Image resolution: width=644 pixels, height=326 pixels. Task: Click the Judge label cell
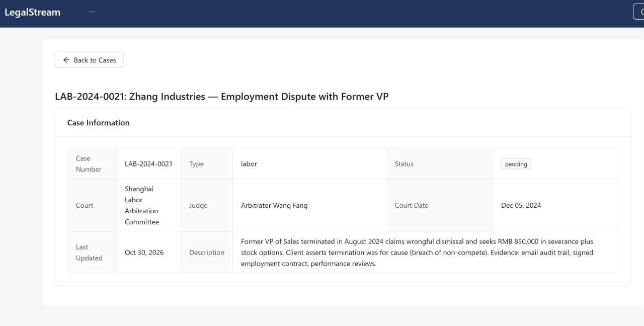(207, 205)
